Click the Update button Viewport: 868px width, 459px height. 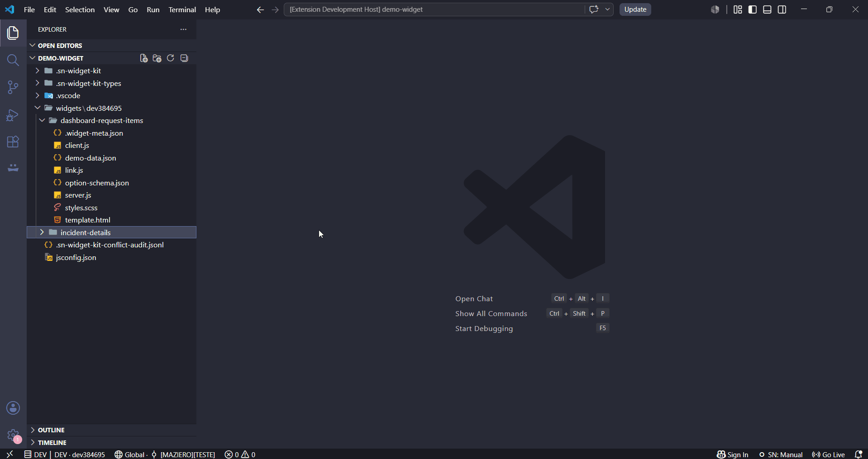[635, 9]
